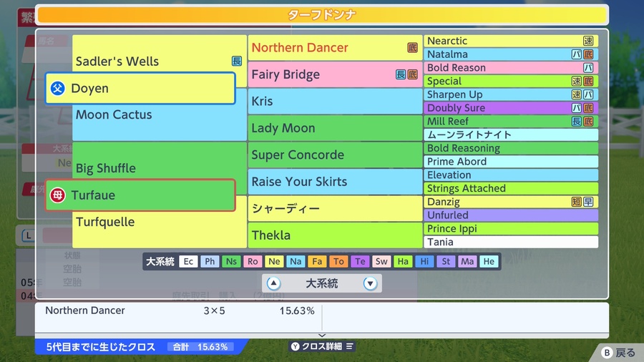Click the B button back icon

[x=607, y=353]
